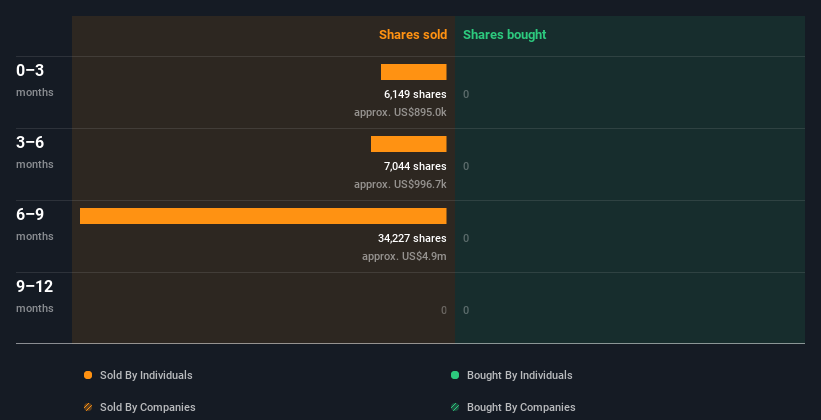Click the 6–9 months row label
The width and height of the screenshot is (821, 420).
[x=35, y=224]
